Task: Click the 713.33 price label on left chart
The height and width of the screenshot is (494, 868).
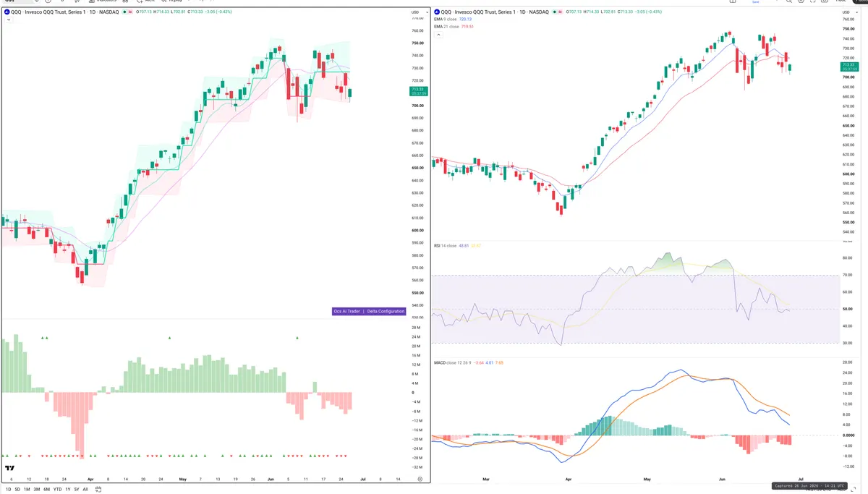Action: (419, 91)
